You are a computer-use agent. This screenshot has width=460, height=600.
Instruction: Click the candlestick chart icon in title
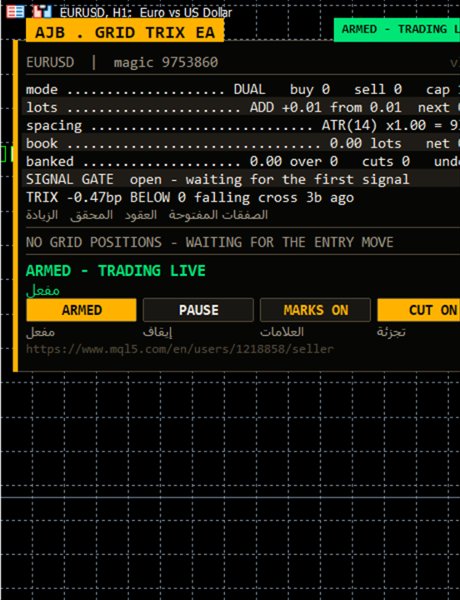point(42,12)
